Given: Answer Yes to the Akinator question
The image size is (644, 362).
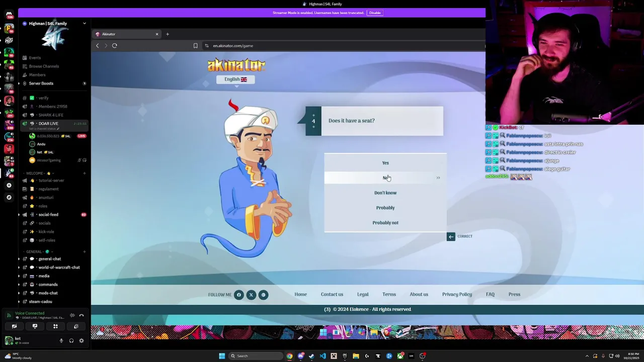Looking at the screenshot, I should pyautogui.click(x=385, y=163).
